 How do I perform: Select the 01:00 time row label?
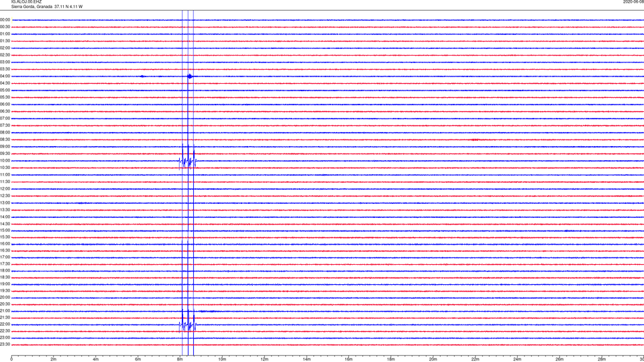tap(5, 34)
